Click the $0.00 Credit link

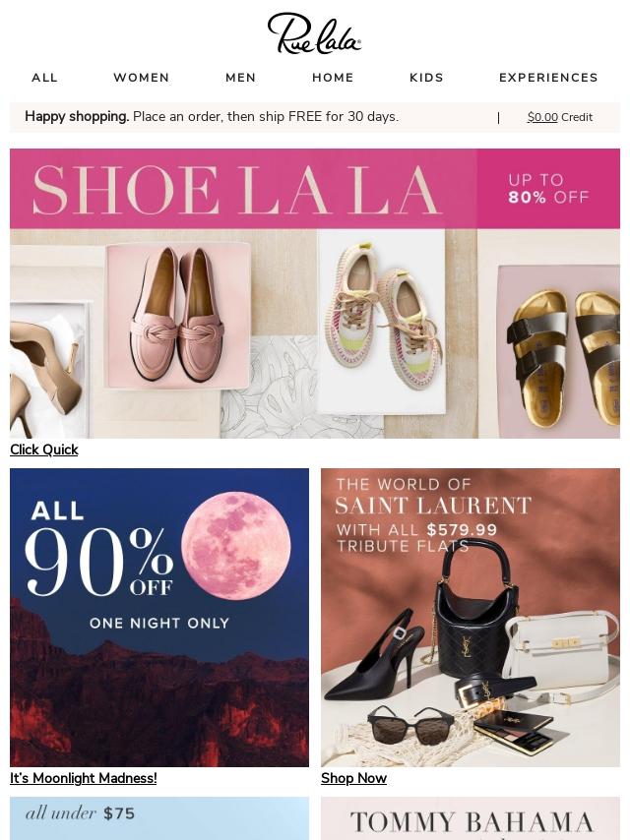click(x=560, y=117)
